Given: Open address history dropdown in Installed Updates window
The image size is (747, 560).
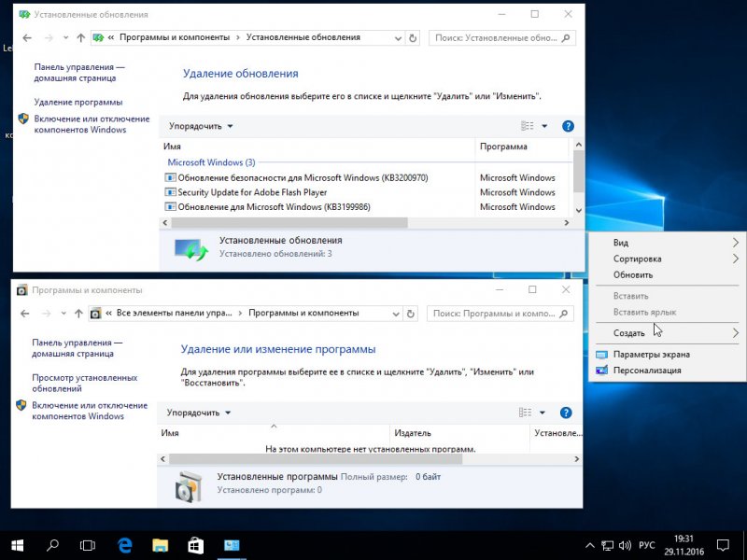Looking at the screenshot, I should (399, 38).
